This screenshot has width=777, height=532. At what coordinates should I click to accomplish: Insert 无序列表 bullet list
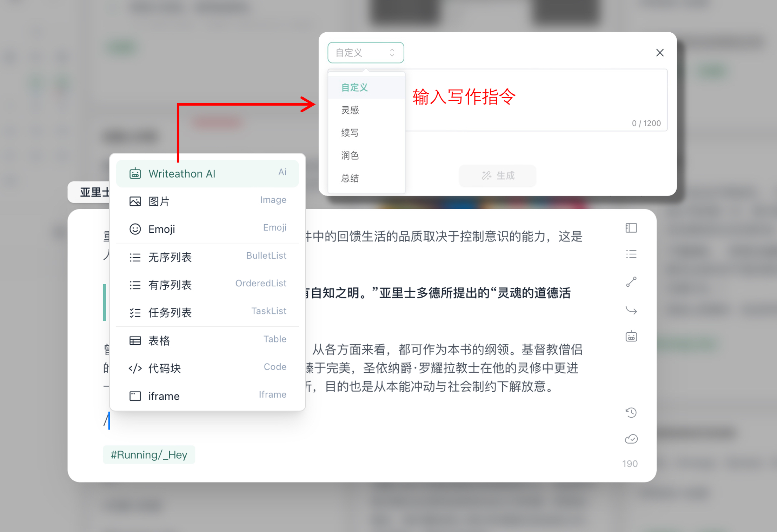[207, 257]
